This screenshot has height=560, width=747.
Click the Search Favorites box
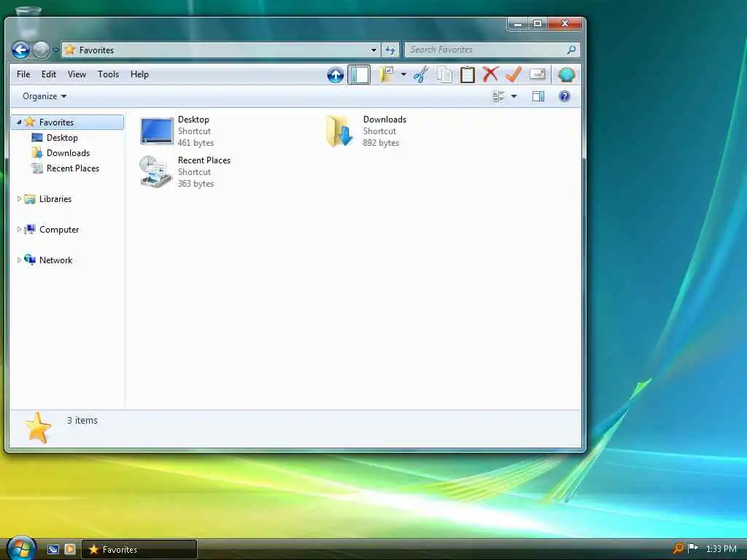click(x=492, y=50)
